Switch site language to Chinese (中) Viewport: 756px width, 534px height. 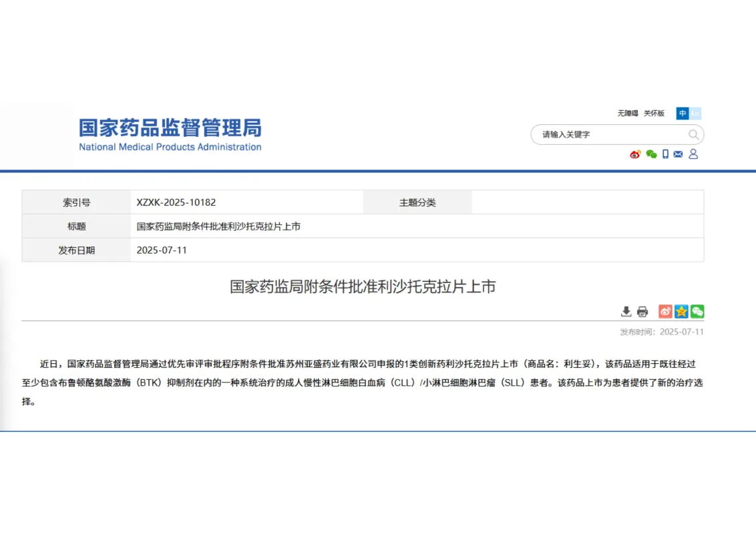coord(683,113)
